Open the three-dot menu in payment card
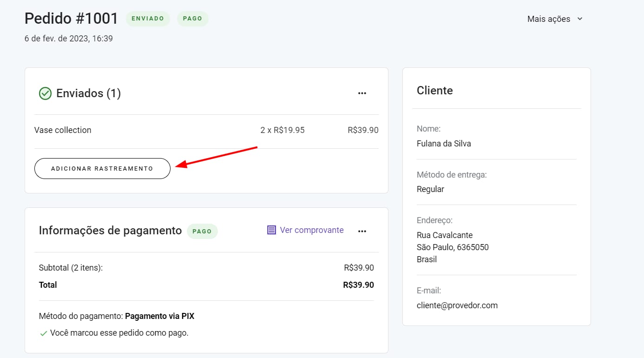This screenshot has height=358, width=644. tap(362, 231)
